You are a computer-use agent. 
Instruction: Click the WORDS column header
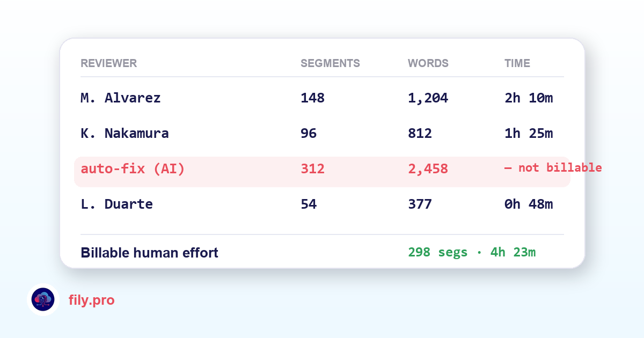(x=428, y=63)
